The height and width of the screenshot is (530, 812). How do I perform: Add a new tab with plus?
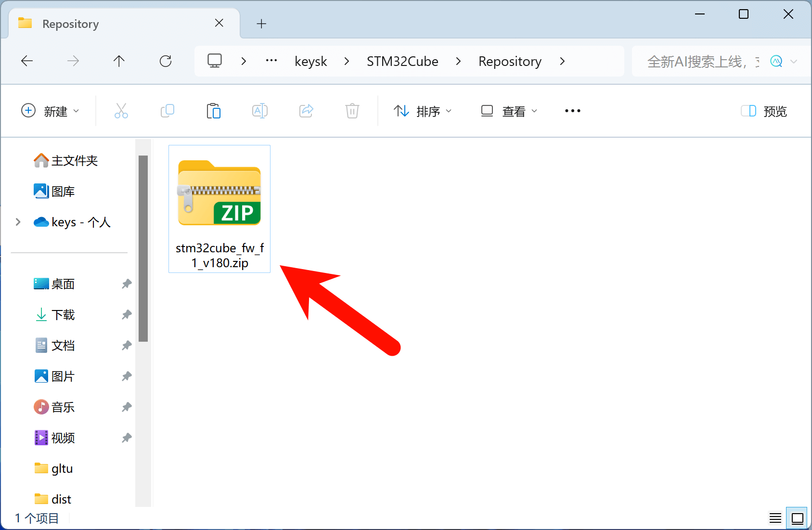click(261, 24)
